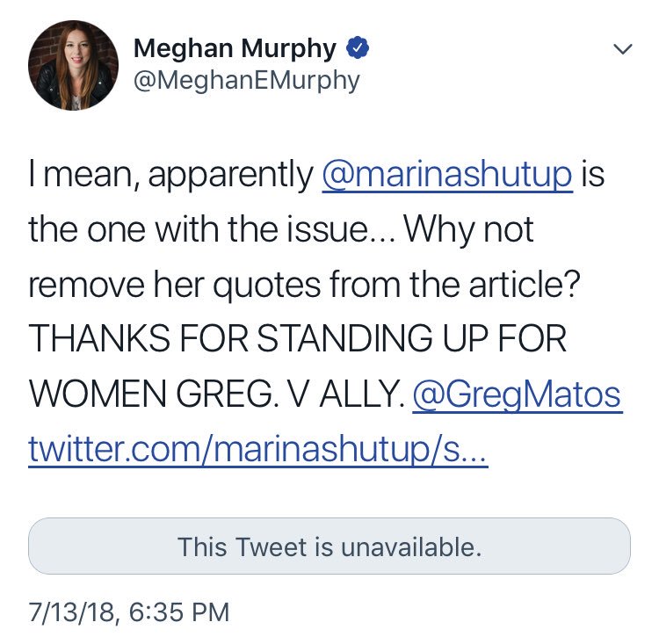This screenshot has width=659, height=644.
Task: Click the word "is" after @marinashutup
Action: coord(593,177)
